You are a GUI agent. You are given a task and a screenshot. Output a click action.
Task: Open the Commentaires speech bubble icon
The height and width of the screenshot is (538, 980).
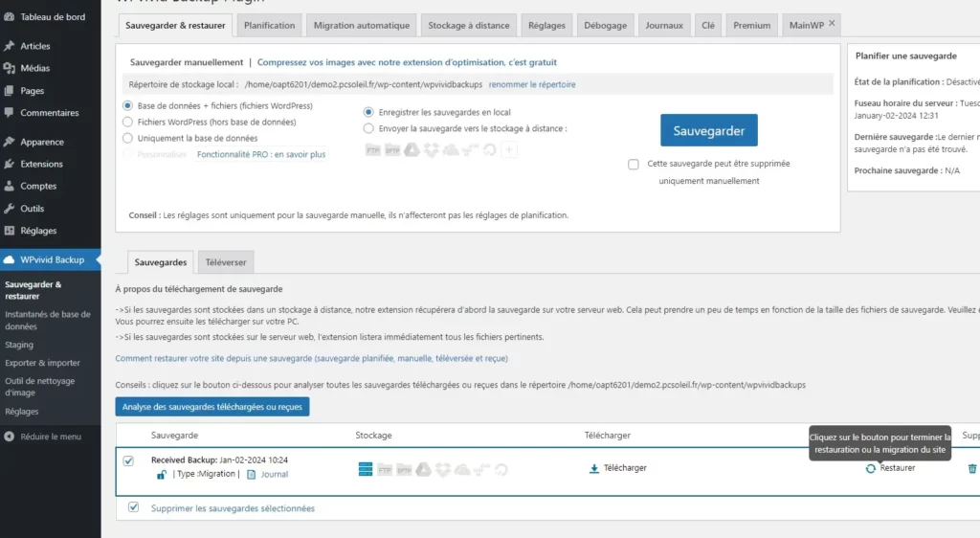(x=9, y=112)
